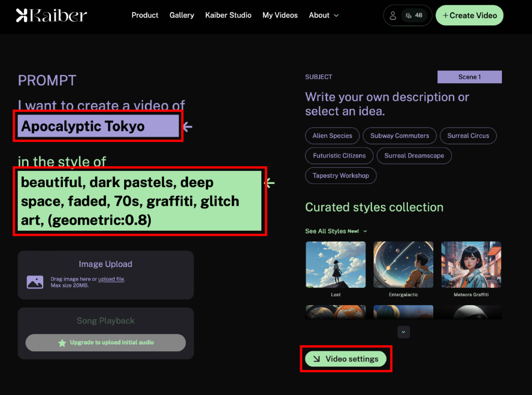The height and width of the screenshot is (395, 532).
Task: Navigate to My Videos
Action: 280,15
